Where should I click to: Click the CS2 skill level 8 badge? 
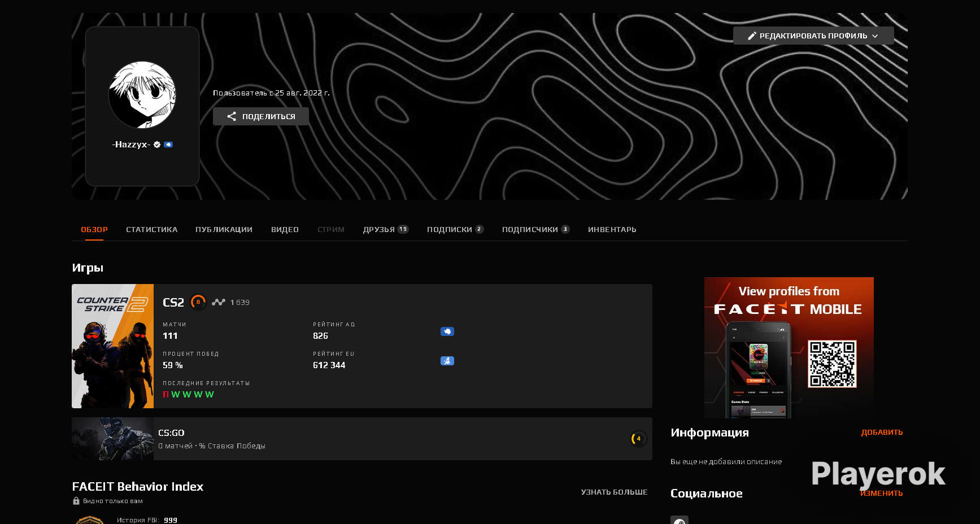pyautogui.click(x=198, y=302)
